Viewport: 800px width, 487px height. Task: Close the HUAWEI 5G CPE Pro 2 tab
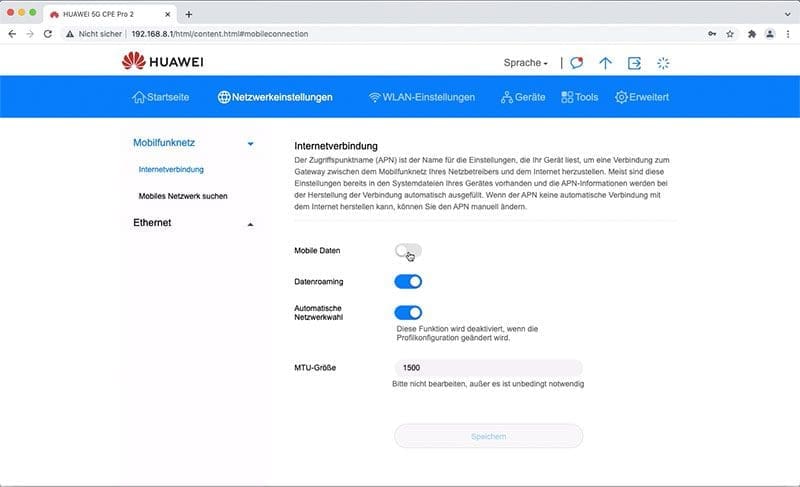[167, 14]
